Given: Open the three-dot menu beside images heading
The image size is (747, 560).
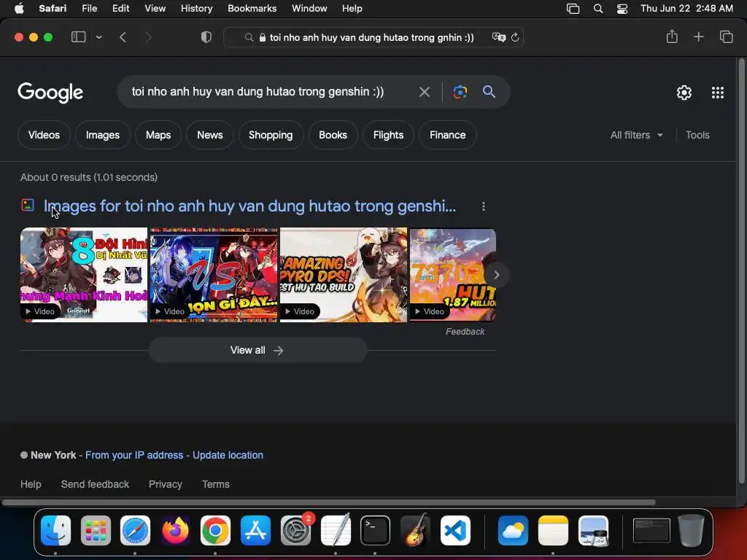Looking at the screenshot, I should [x=484, y=206].
